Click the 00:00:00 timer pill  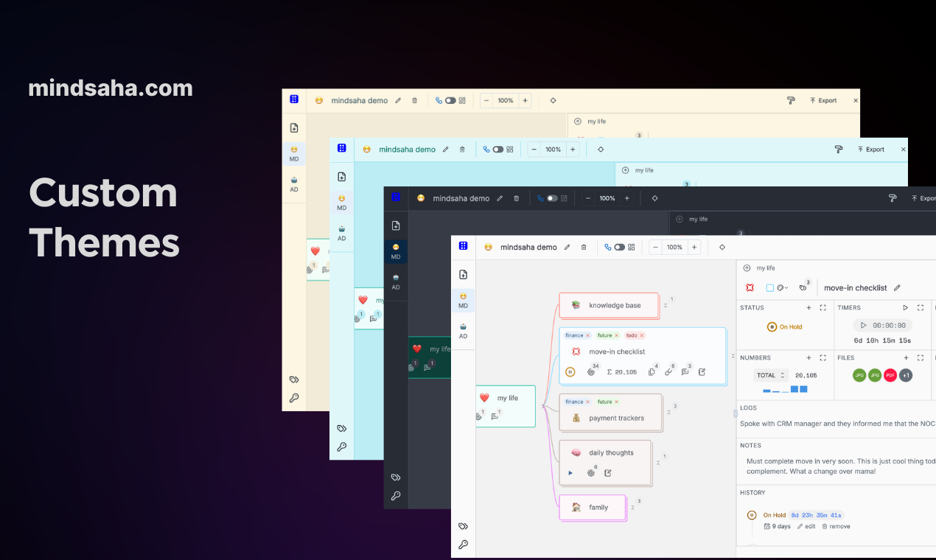coord(882,325)
